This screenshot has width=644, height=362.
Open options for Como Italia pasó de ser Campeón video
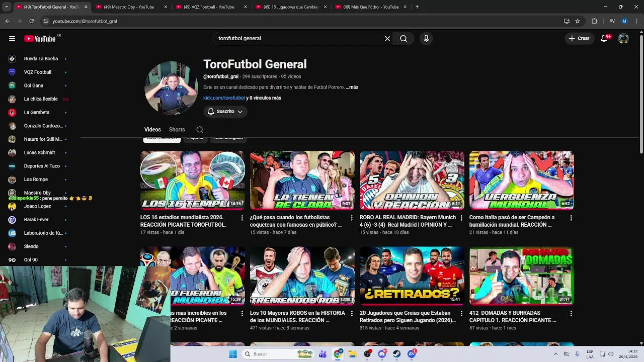pyautogui.click(x=571, y=218)
